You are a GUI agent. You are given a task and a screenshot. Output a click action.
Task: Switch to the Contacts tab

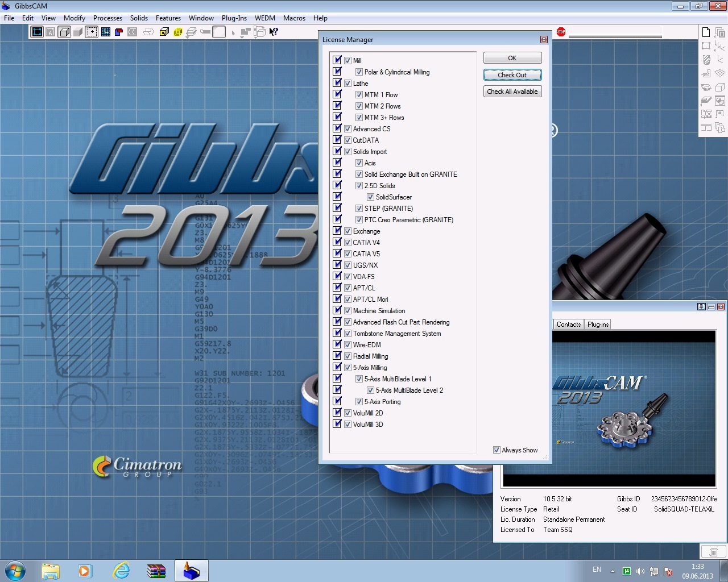569,325
